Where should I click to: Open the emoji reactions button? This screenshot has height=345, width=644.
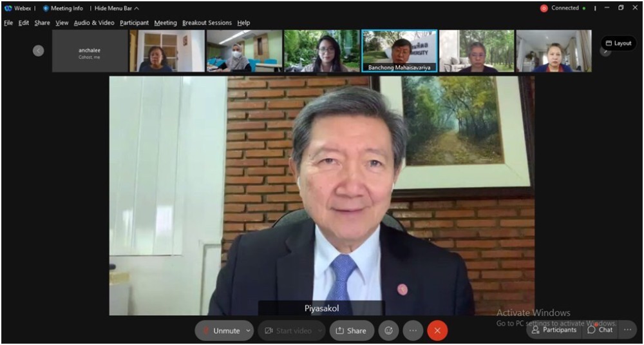(x=388, y=330)
